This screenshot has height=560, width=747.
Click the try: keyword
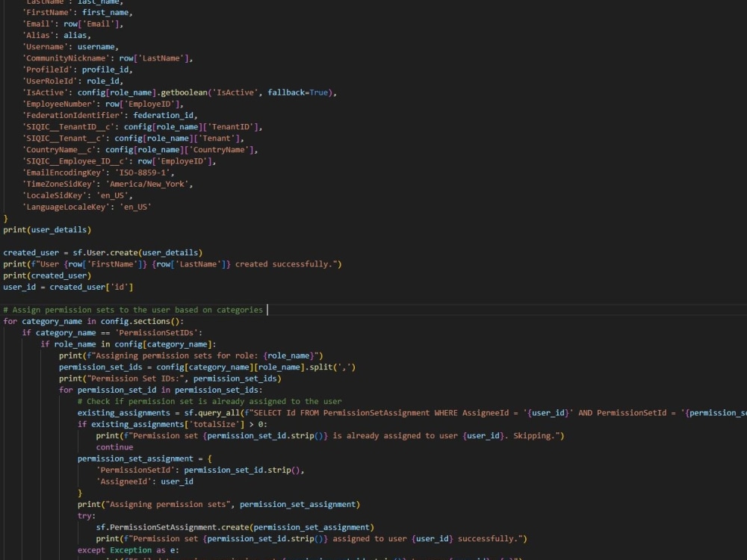point(87,515)
